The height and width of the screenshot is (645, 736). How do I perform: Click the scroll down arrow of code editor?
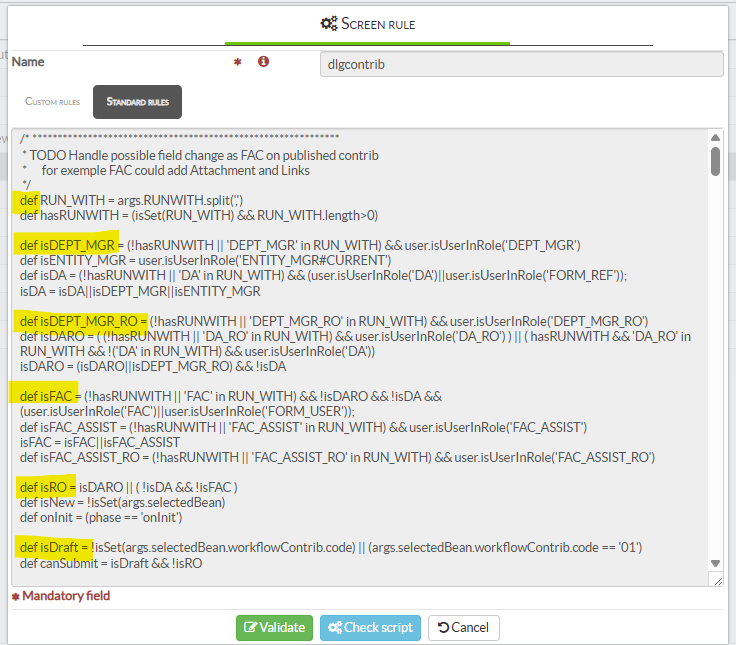715,564
